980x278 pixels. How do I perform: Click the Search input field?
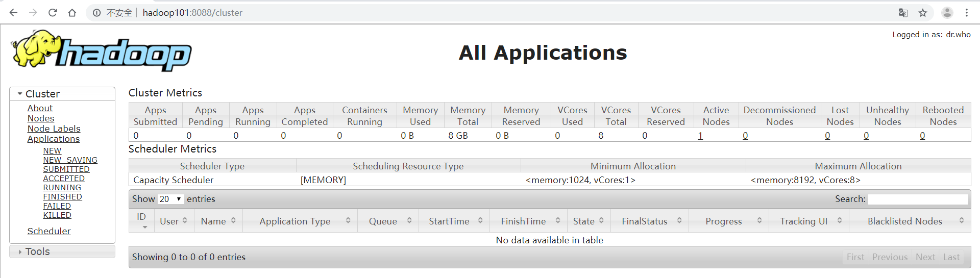918,199
